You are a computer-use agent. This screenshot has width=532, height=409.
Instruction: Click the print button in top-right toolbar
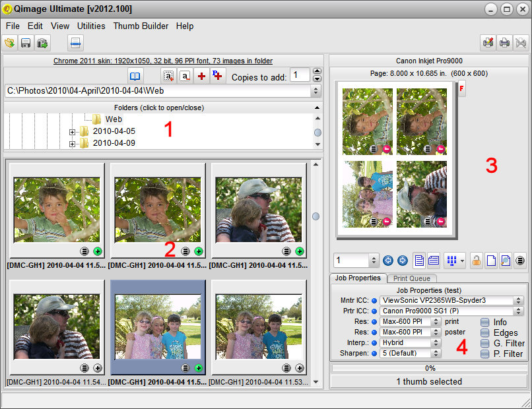(x=504, y=44)
